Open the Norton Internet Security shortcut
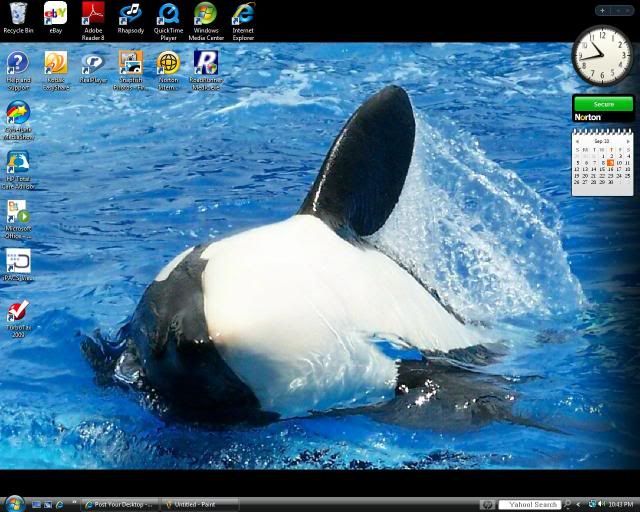This screenshot has height=512, width=640. click(x=168, y=71)
